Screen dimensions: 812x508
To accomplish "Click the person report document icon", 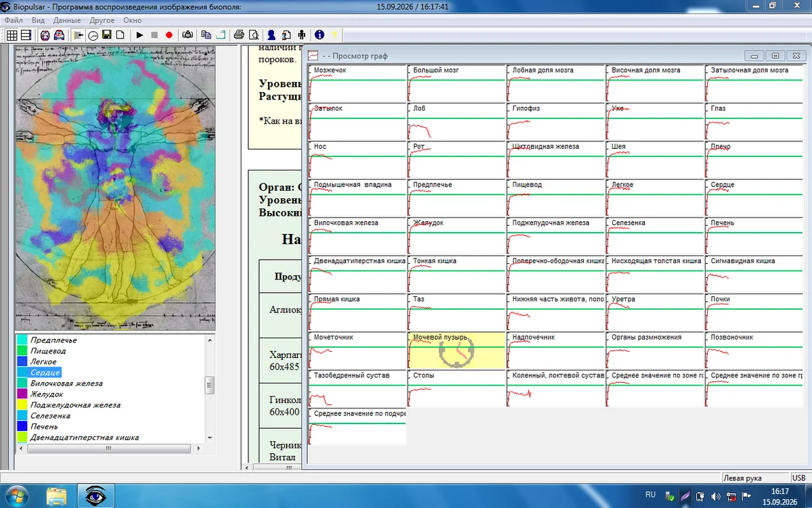I will coord(286,34).
